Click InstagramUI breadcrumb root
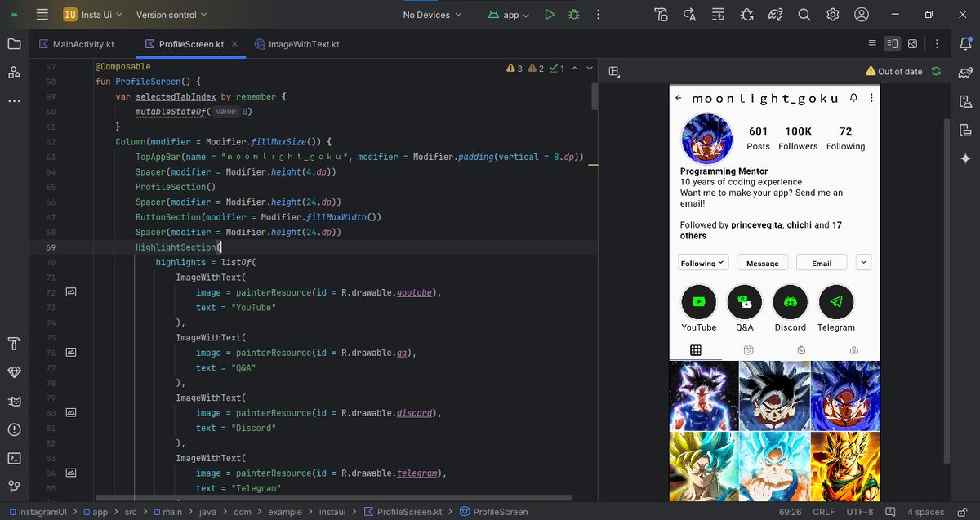Image resolution: width=980 pixels, height=520 pixels. click(x=38, y=512)
